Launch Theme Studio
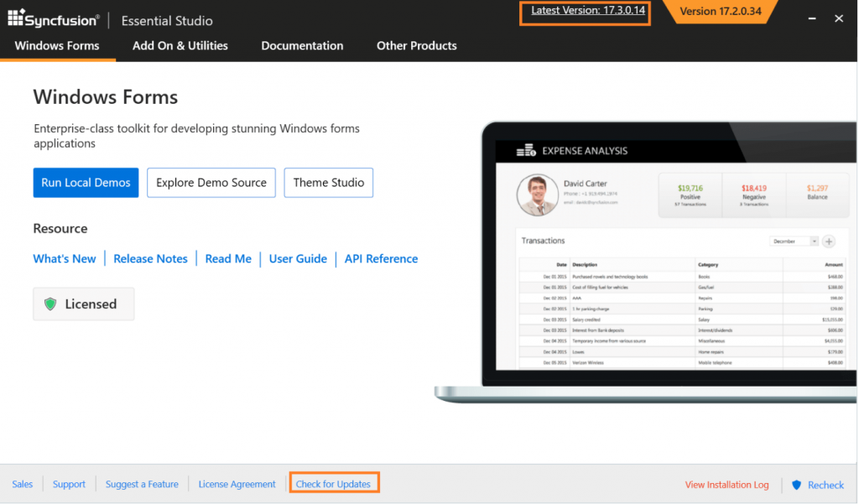Screen dimensions: 859x504 pyautogui.click(x=328, y=182)
